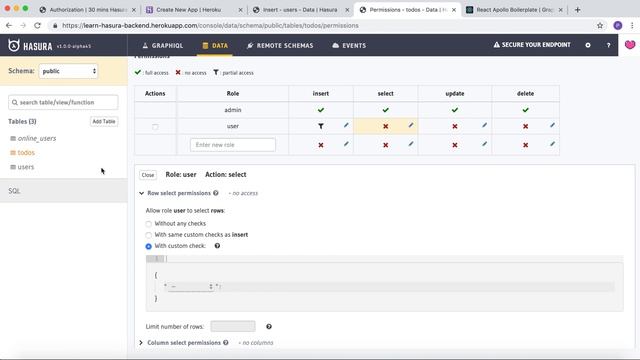Click the admin role name cell
This screenshot has width=640, height=360.
click(233, 110)
